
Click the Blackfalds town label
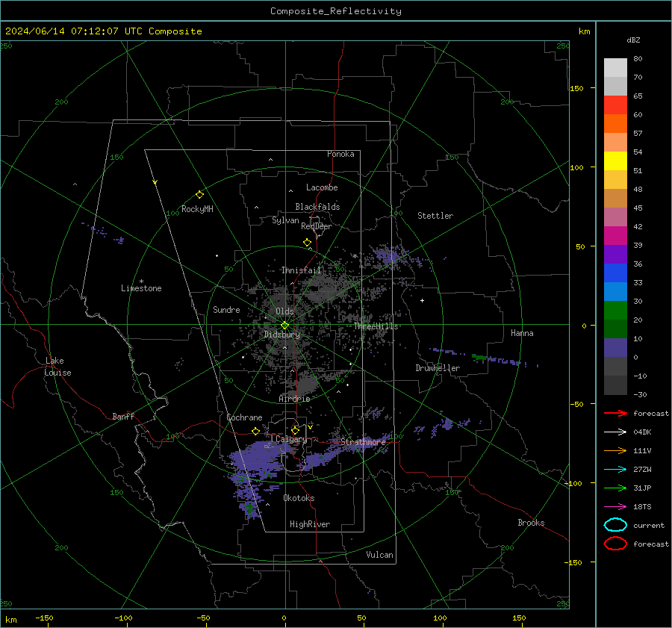tap(317, 207)
